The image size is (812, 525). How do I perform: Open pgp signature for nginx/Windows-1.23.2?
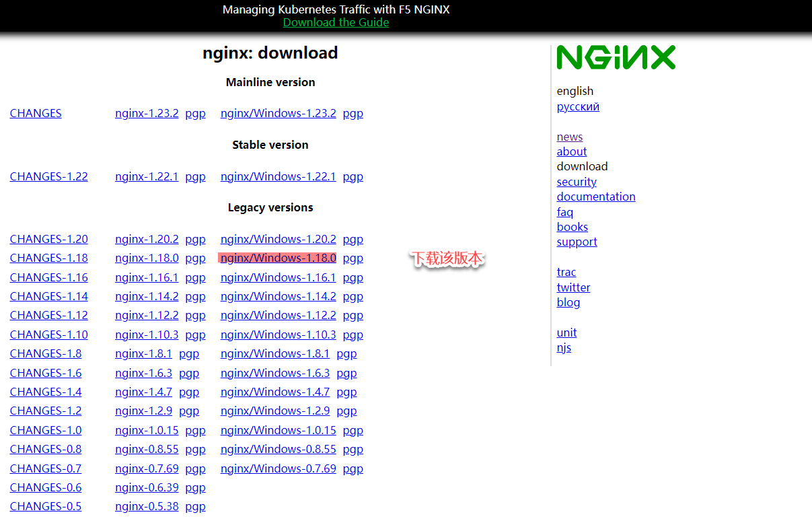click(353, 113)
